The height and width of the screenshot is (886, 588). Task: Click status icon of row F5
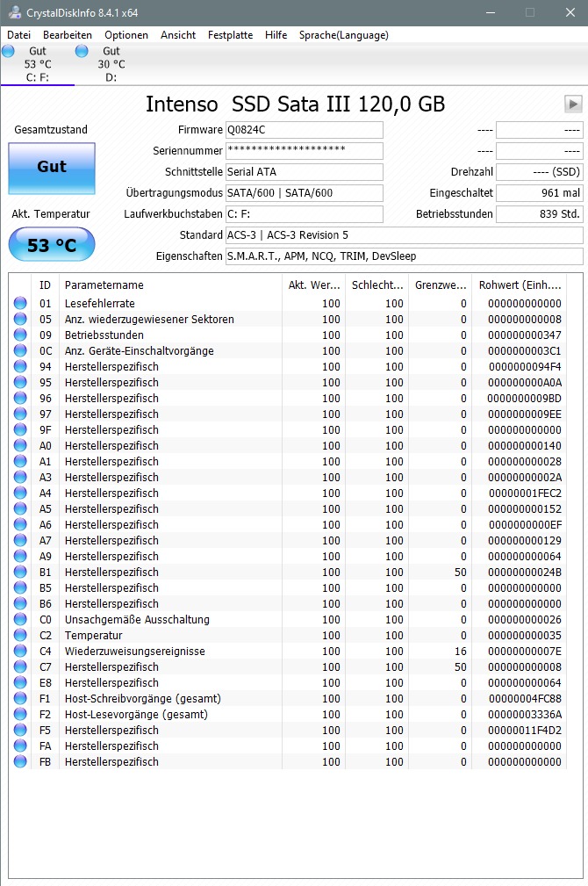[x=20, y=730]
